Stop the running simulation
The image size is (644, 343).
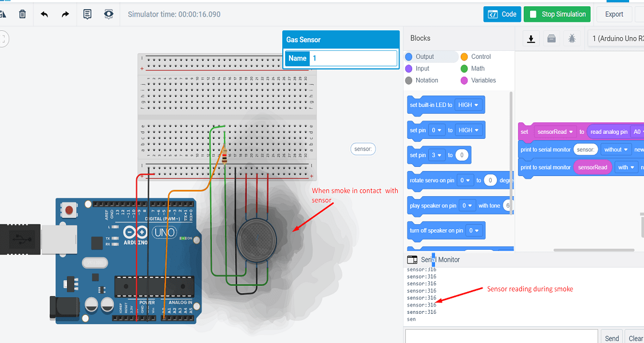click(x=557, y=14)
